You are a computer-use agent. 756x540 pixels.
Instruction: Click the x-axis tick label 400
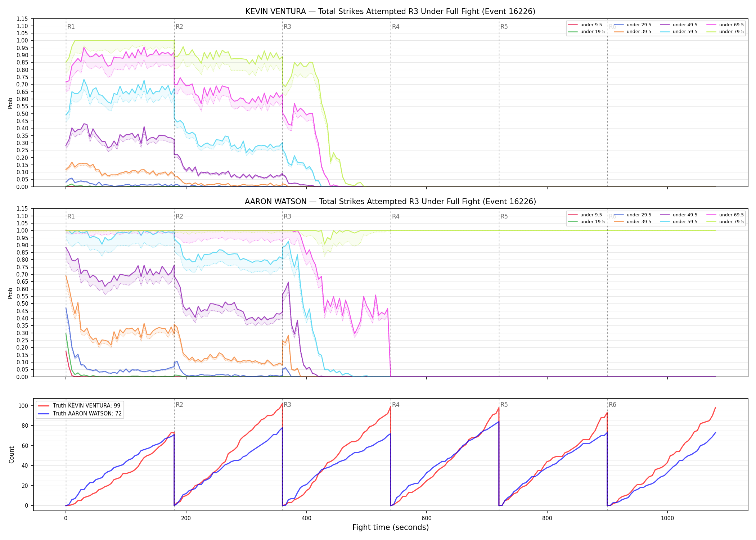tap(306, 518)
